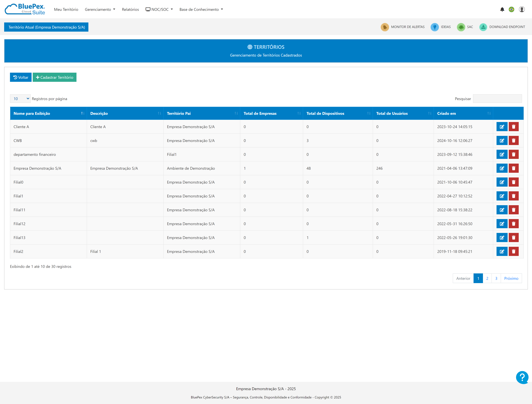Edit the Filial0 territory
The height and width of the screenshot is (404, 532).
coord(502,182)
